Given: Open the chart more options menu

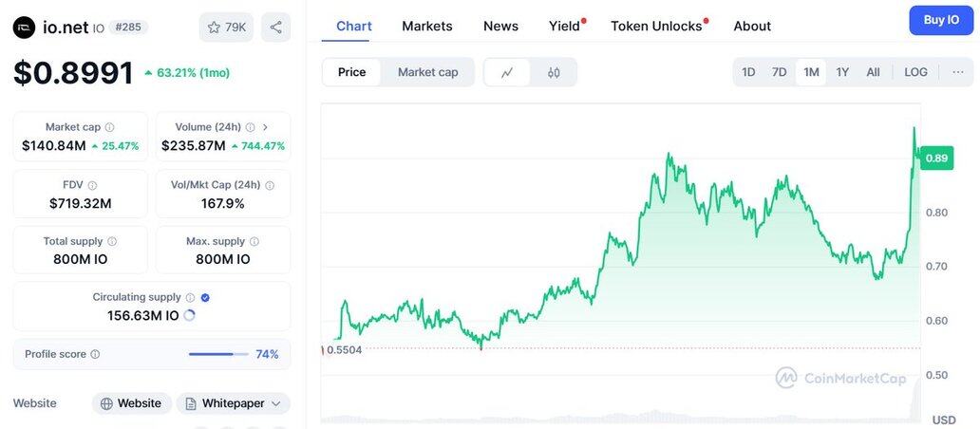Looking at the screenshot, I should pos(957,72).
